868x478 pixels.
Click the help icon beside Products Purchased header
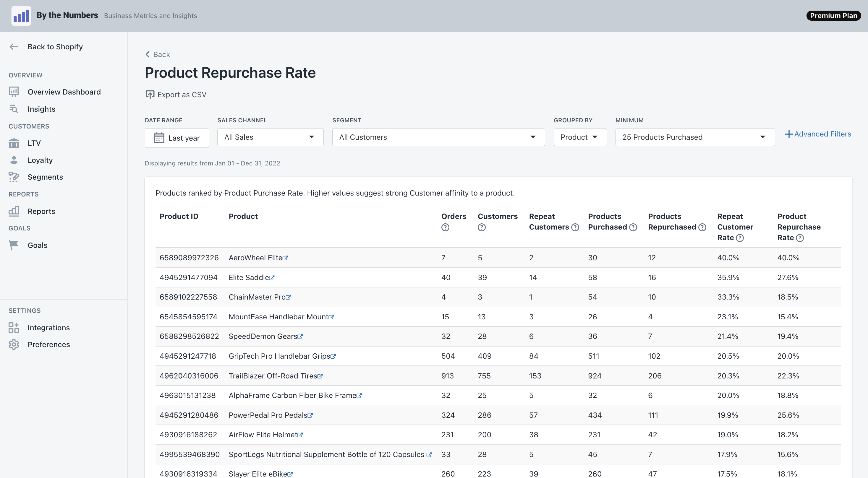(x=633, y=227)
